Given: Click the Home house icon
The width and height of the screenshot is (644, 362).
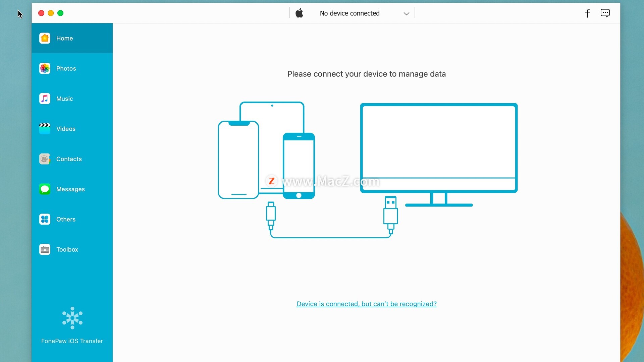Looking at the screenshot, I should coord(45,38).
